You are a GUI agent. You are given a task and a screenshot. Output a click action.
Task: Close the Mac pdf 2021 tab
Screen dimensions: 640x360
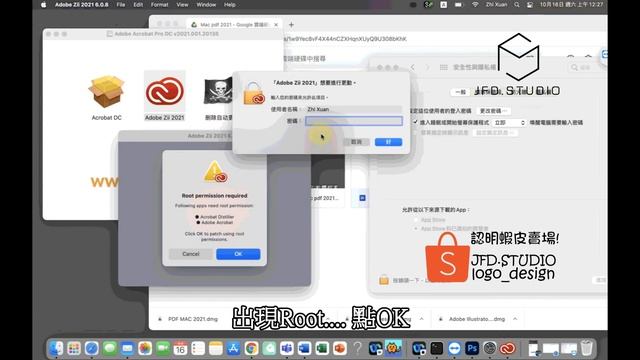[x=276, y=25]
